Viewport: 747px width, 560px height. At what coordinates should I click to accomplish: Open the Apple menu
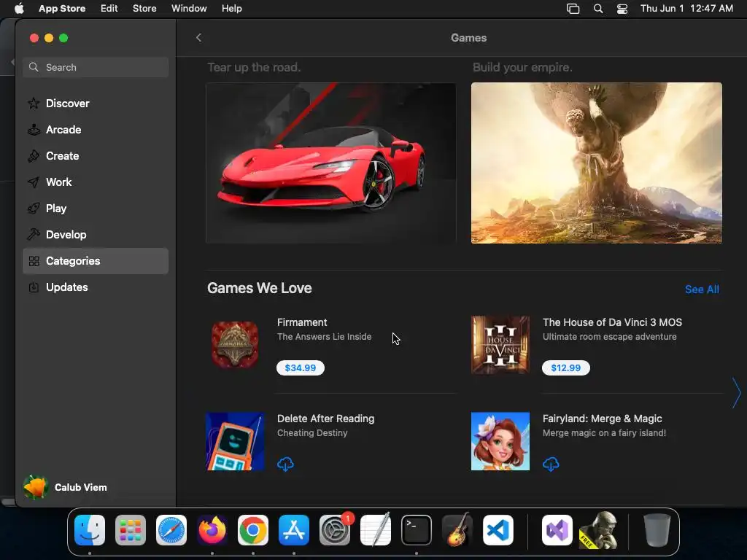point(19,9)
